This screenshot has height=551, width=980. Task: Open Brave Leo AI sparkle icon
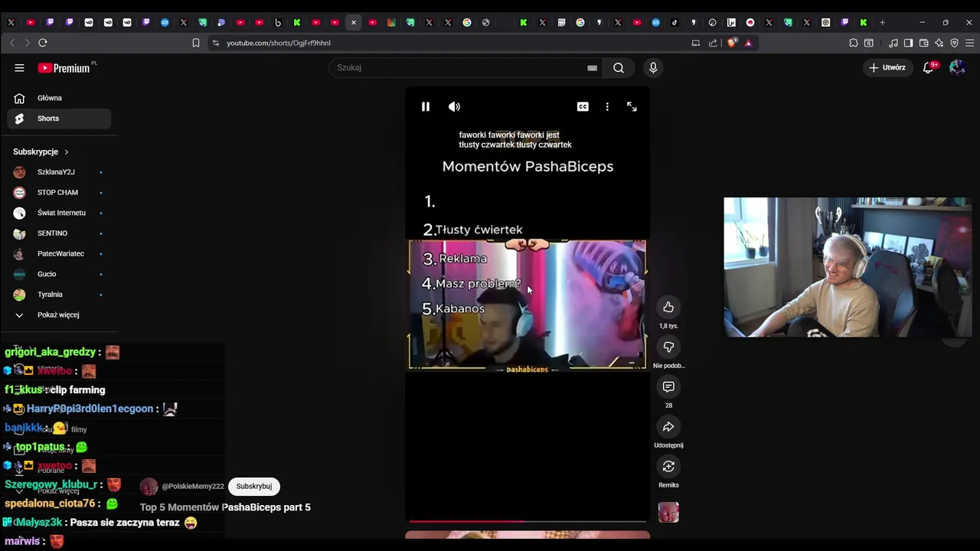939,43
